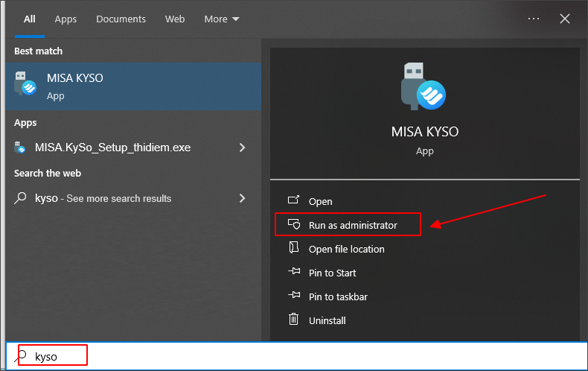Image resolution: width=588 pixels, height=371 pixels.
Task: Click the large MISA KYSO app logo
Action: coord(424,87)
